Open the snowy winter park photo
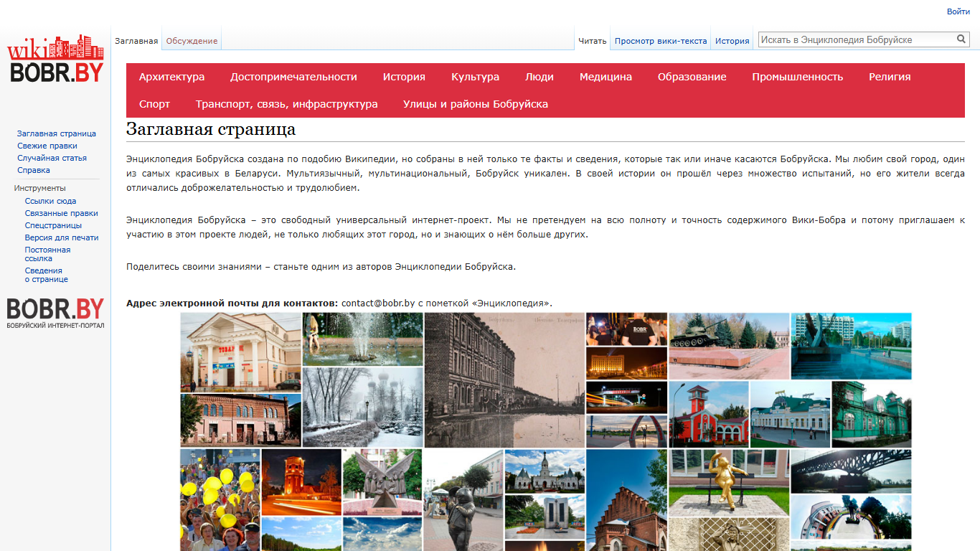Viewport: 980px width, 551px height. coord(362,408)
